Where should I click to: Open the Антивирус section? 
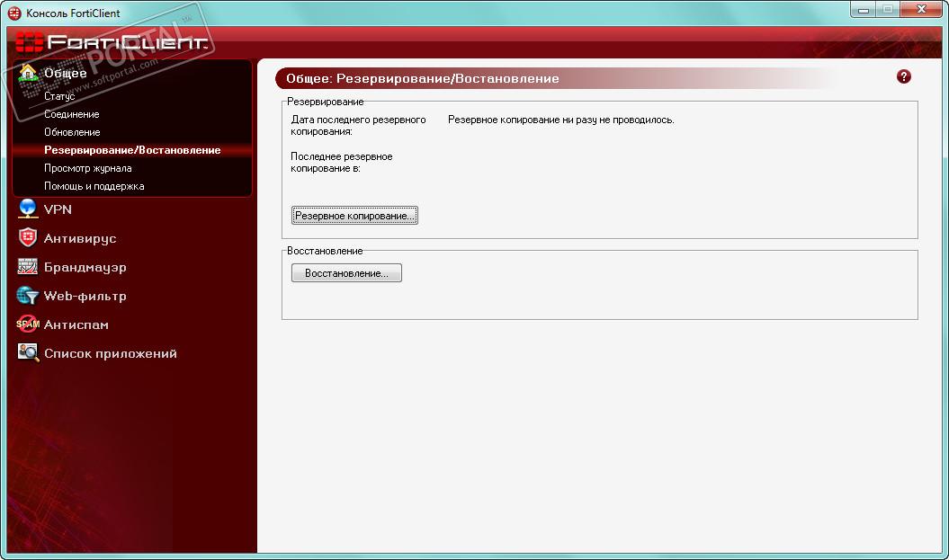pos(80,238)
